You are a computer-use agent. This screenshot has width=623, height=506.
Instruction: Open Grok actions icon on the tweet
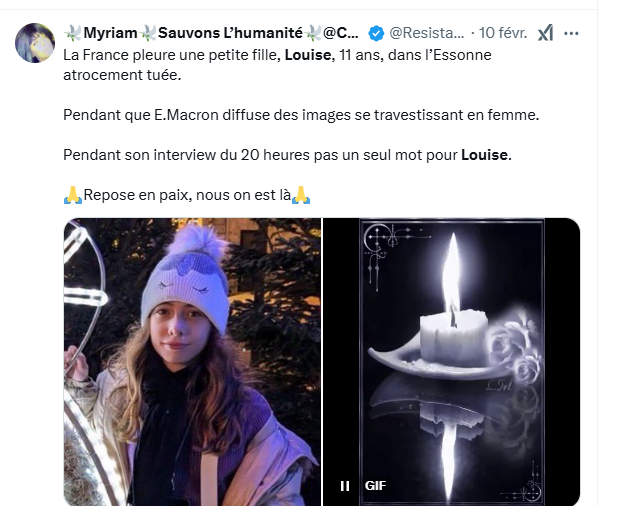point(545,33)
